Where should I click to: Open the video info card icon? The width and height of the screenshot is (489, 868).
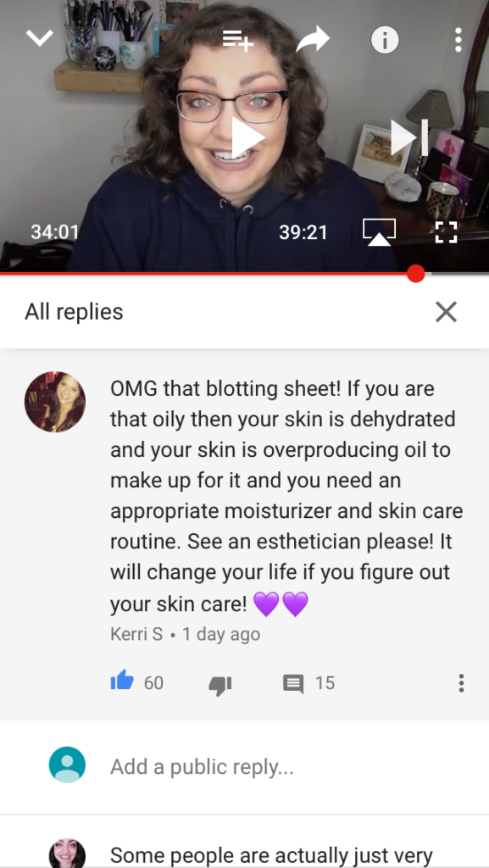tap(385, 40)
